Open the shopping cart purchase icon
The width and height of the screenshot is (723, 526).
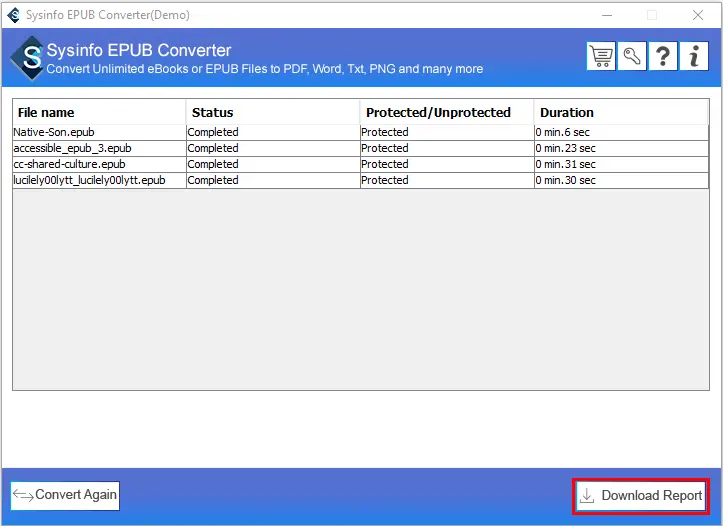point(601,56)
